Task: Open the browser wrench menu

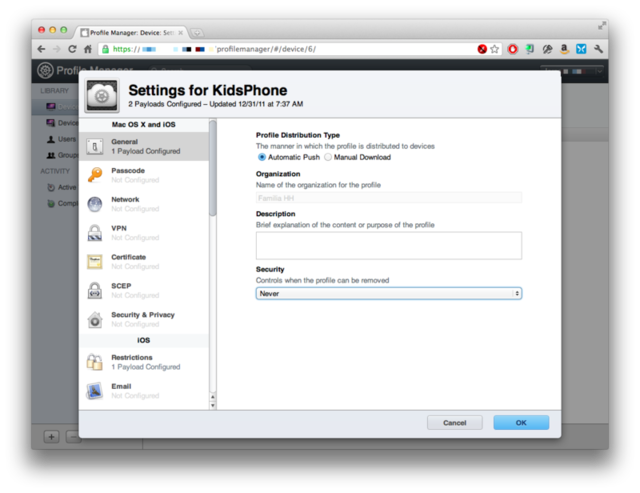Action: 598,49
